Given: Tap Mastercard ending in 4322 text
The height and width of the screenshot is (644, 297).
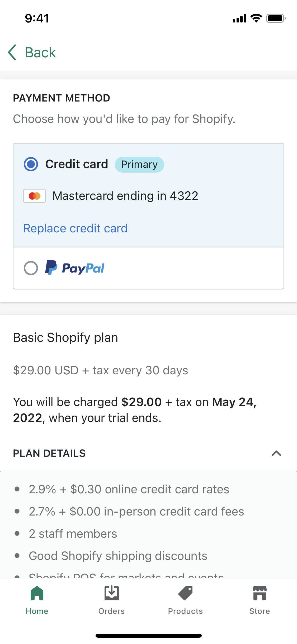Looking at the screenshot, I should (125, 196).
